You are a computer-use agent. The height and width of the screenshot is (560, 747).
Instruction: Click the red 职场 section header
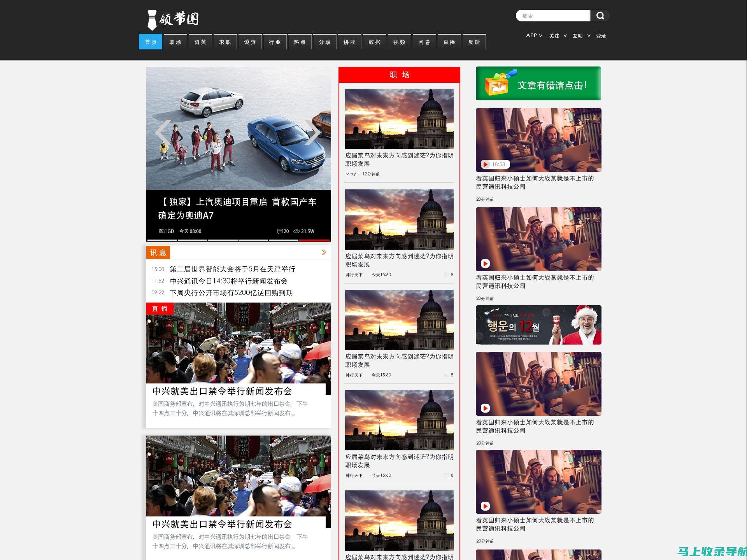click(x=400, y=75)
